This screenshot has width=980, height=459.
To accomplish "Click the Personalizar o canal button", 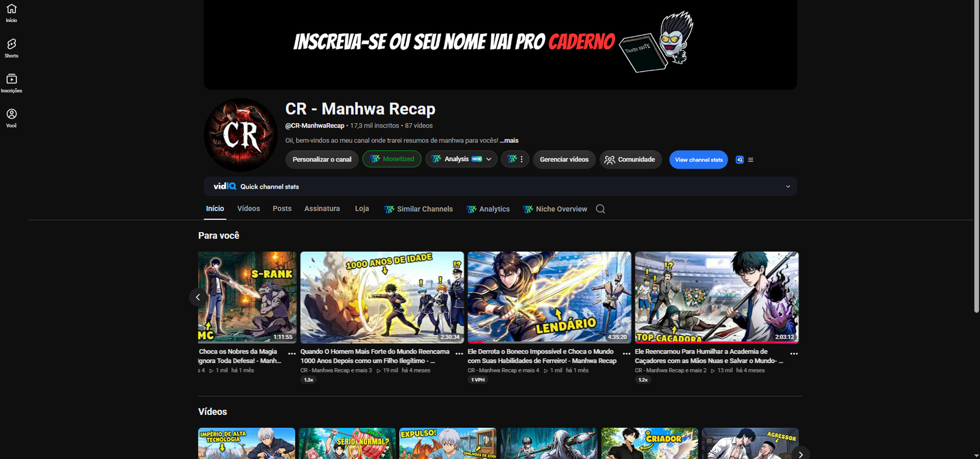I will 322,159.
